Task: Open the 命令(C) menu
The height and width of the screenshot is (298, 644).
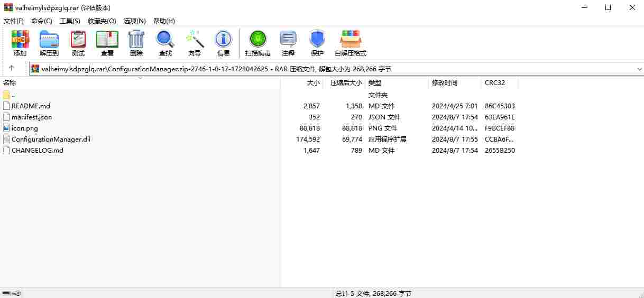Action: point(42,21)
